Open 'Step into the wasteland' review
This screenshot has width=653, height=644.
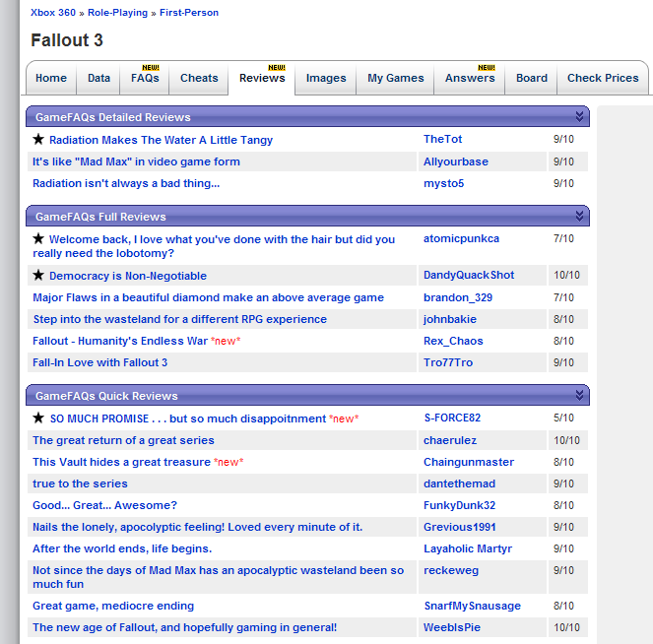click(x=179, y=319)
